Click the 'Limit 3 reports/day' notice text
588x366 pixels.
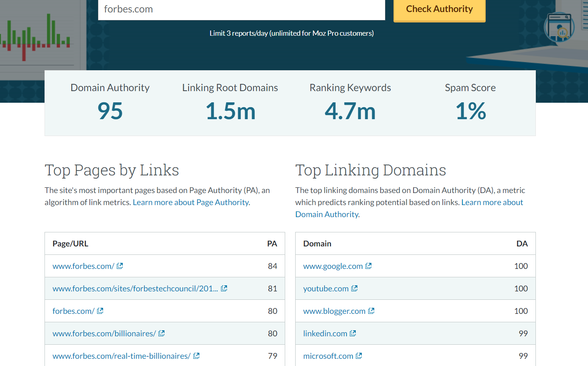click(292, 33)
